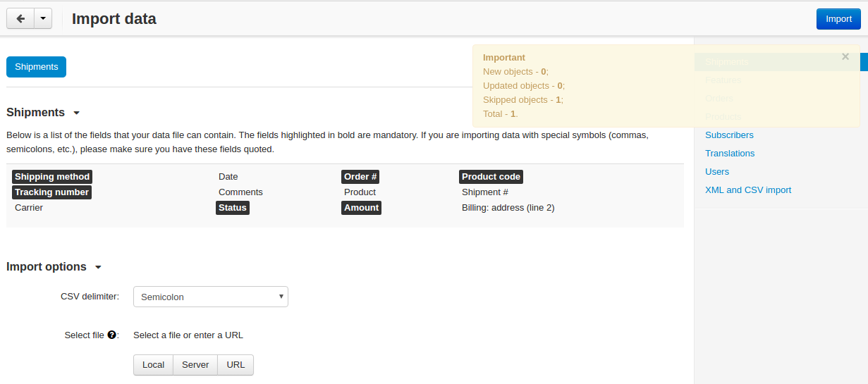Open the Subscribers link in the sidebar

(729, 135)
